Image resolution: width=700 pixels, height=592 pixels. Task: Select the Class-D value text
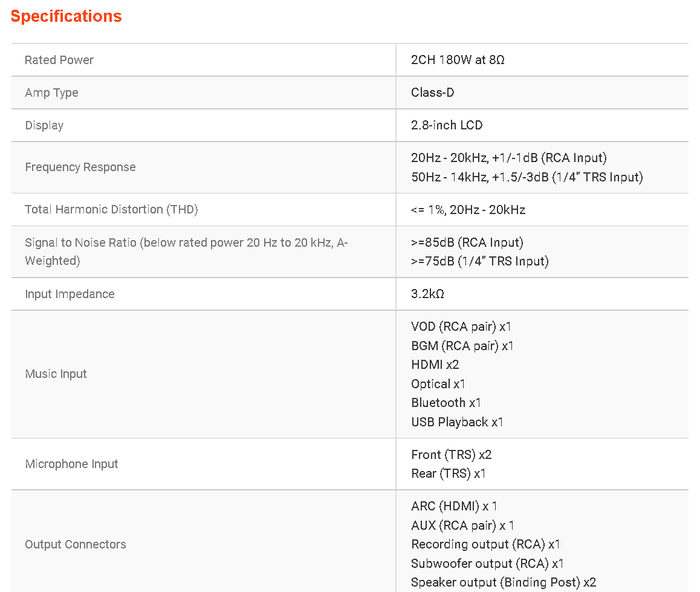pyautogui.click(x=432, y=93)
